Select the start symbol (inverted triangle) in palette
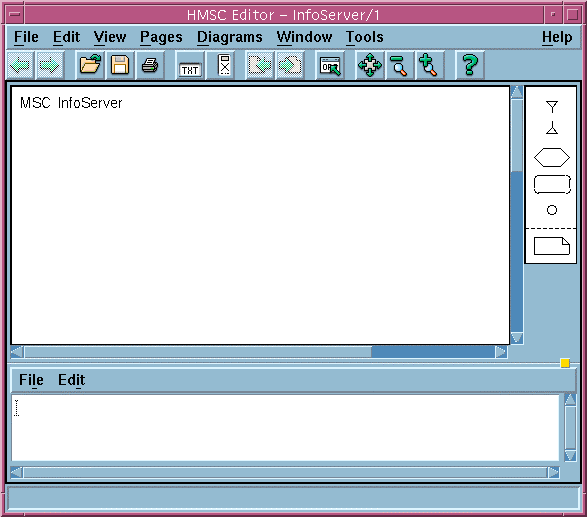This screenshot has height=517, width=587. [x=551, y=107]
